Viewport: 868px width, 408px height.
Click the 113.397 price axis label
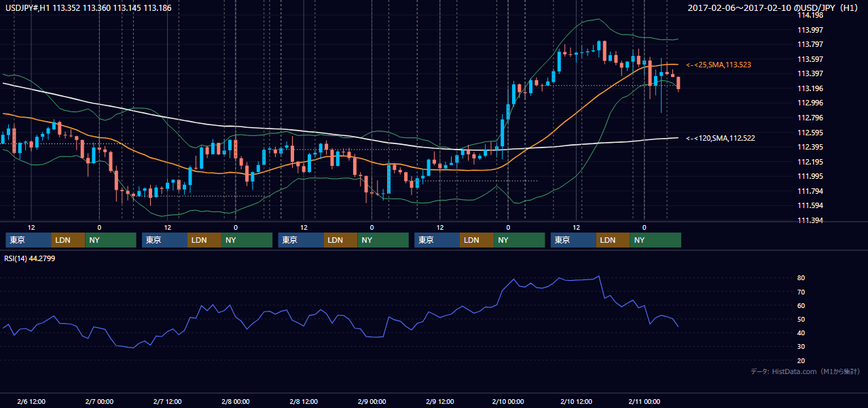click(x=810, y=73)
